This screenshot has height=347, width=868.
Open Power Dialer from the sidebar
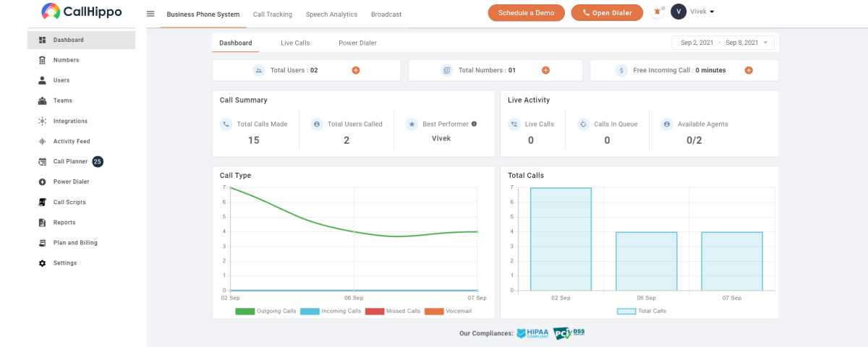(71, 181)
